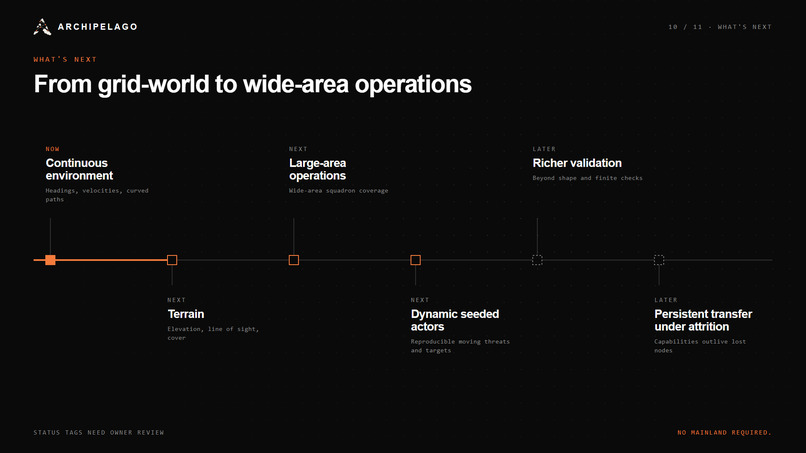Image resolution: width=806 pixels, height=453 pixels.
Task: Click 'Wide-area squadron coverage' description
Action: click(x=338, y=191)
